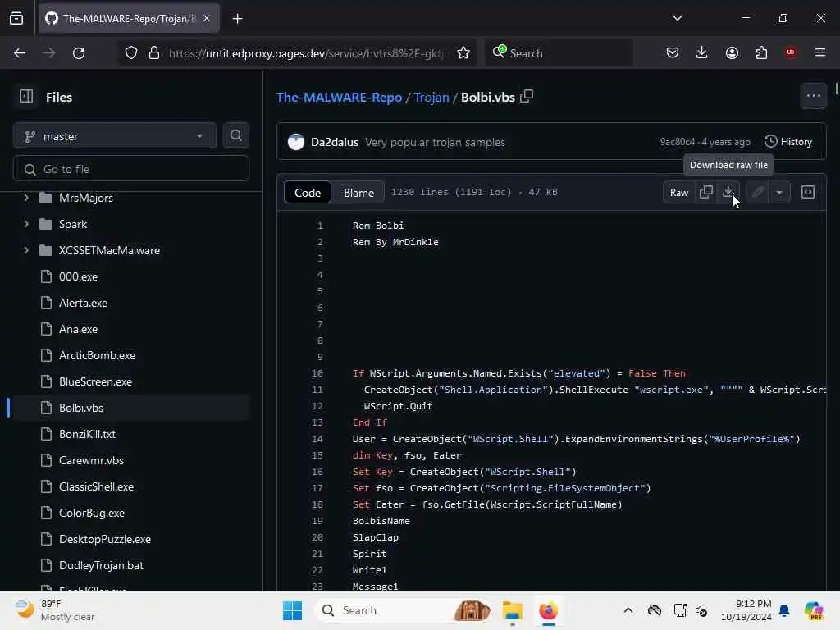Expand the XCSSETMacMalware folder
The image size is (840, 630).
[x=25, y=250]
